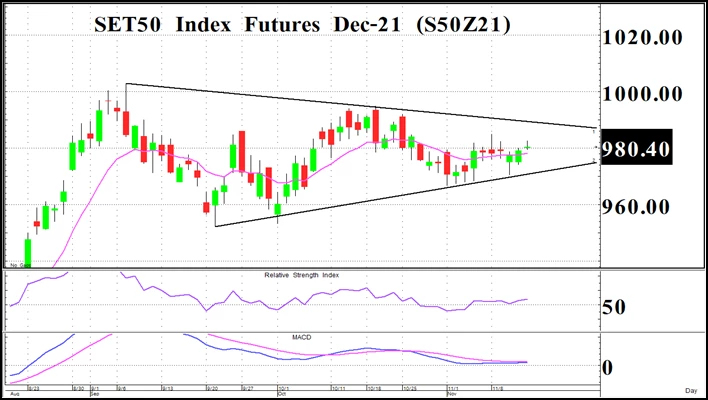Click the 8/23 date axis label
Image resolution: width=708 pixels, height=400 pixels.
point(34,388)
